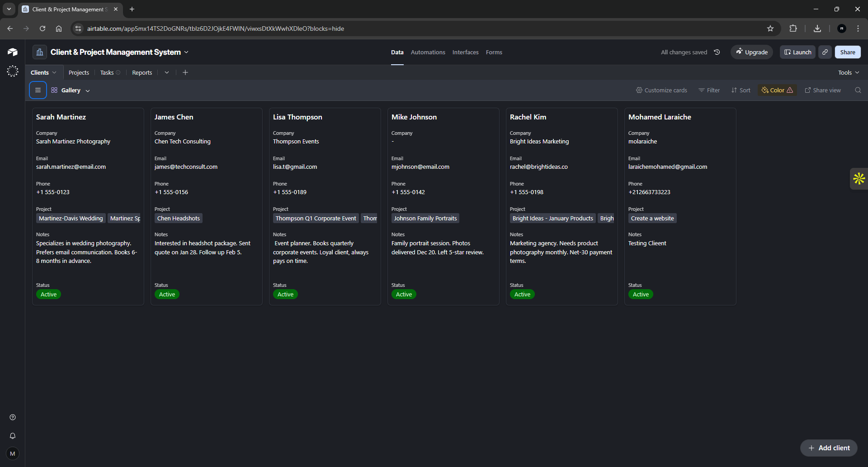Switch to the Automations tab

pyautogui.click(x=427, y=52)
